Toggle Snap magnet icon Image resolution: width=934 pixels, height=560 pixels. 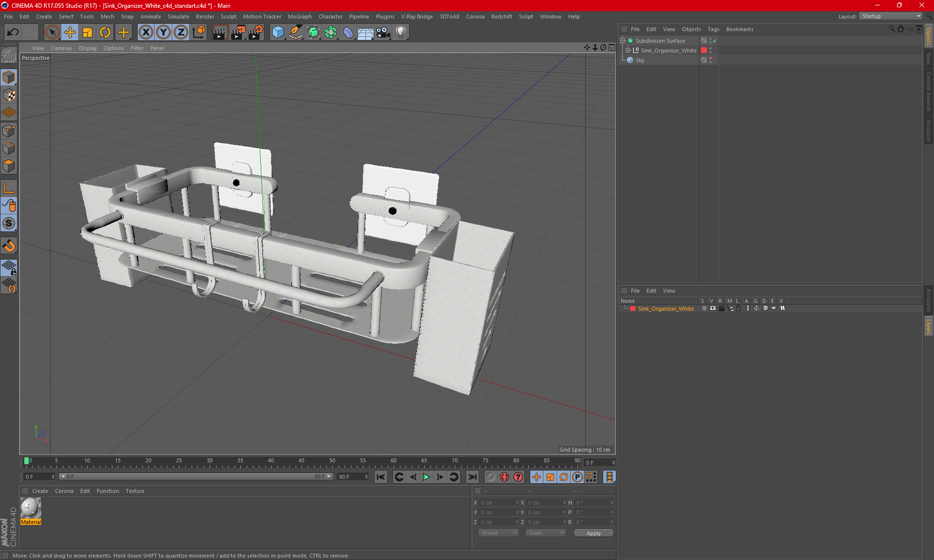[9, 245]
